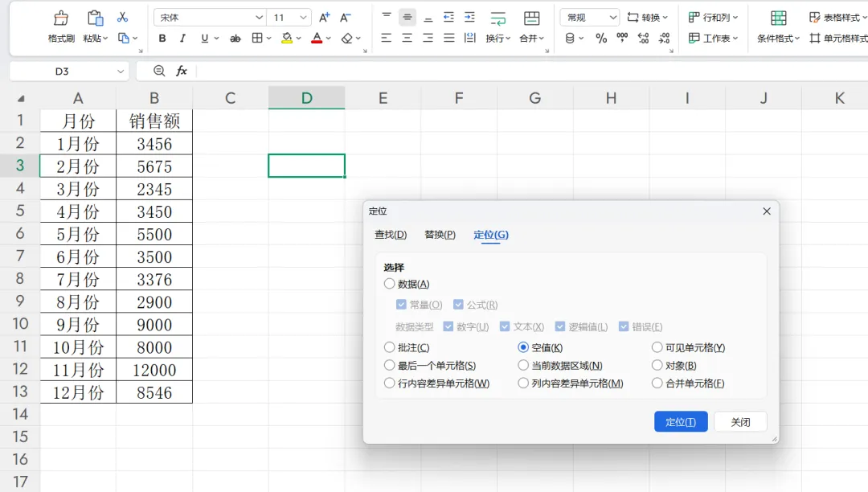
Task: Click cell containing 5月份
Action: pos(78,234)
